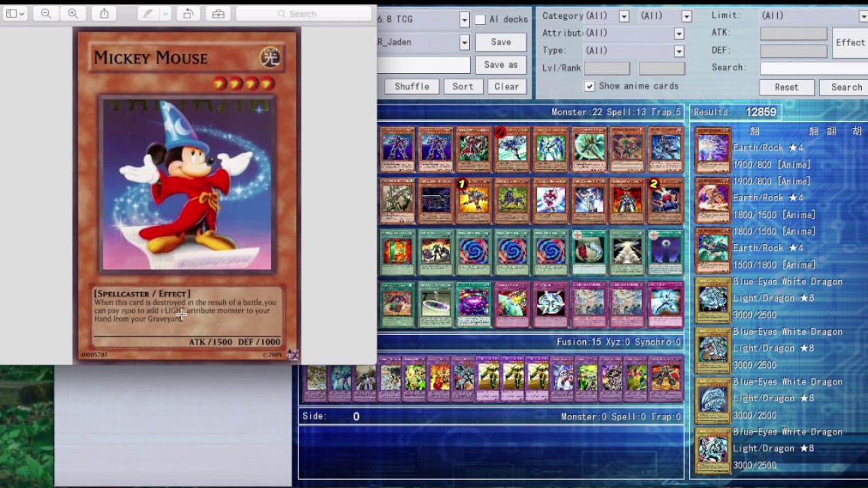Expand the Attribute filter dropdown
The image size is (868, 488).
coord(679,33)
